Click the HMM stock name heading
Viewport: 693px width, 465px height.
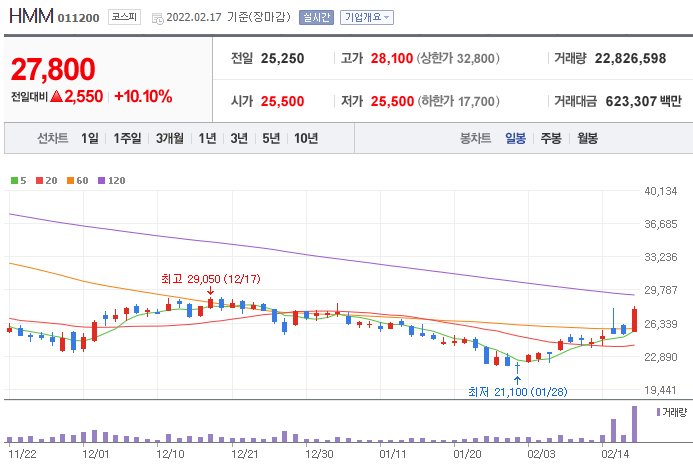tap(31, 16)
